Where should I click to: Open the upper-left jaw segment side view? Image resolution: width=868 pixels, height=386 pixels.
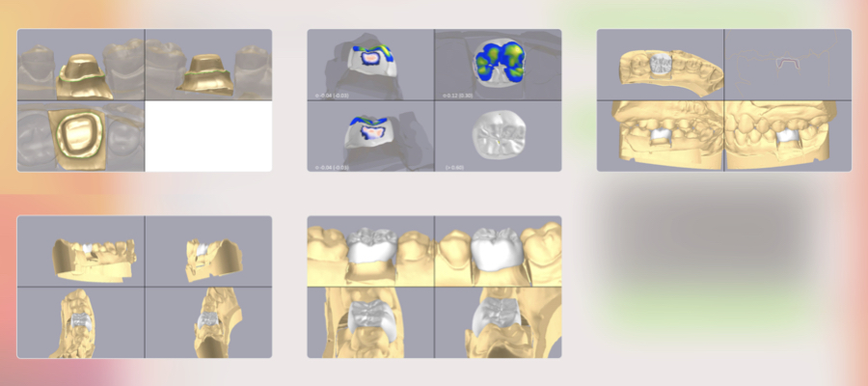(81, 251)
